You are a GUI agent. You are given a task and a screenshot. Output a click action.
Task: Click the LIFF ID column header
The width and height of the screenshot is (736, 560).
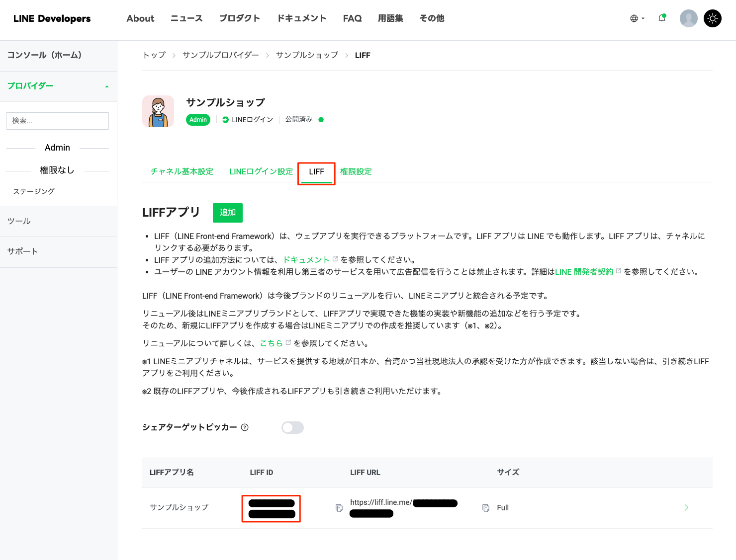(x=262, y=473)
